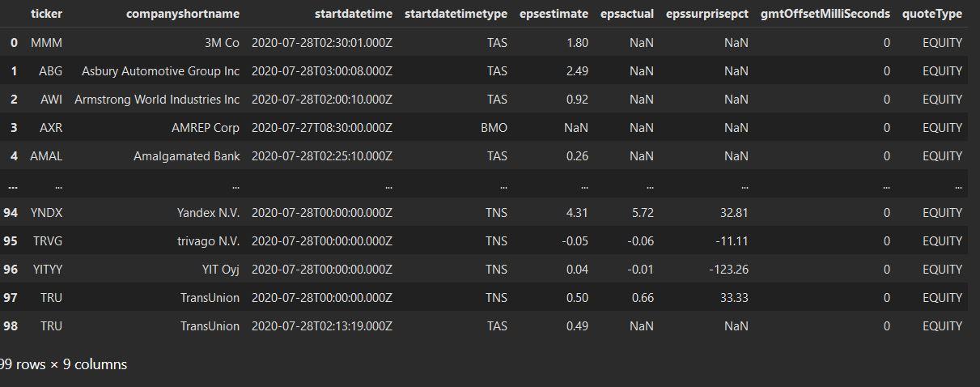Click the AMREP Corp company cell

[x=206, y=128]
